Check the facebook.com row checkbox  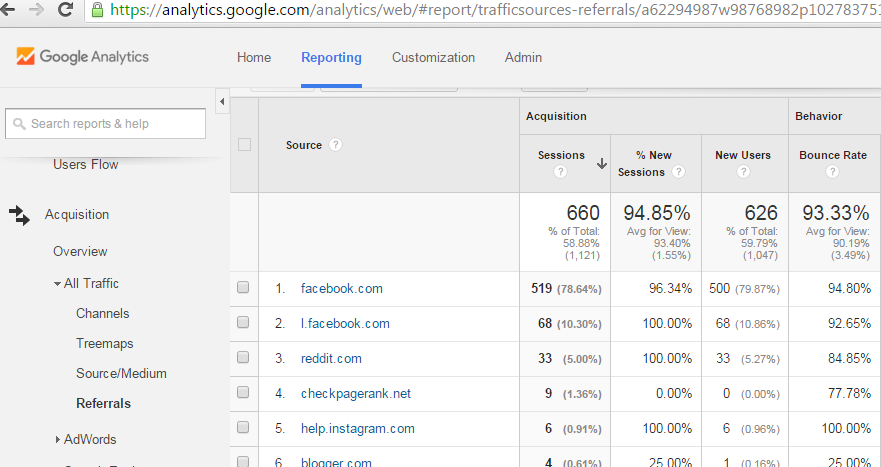coord(243,288)
